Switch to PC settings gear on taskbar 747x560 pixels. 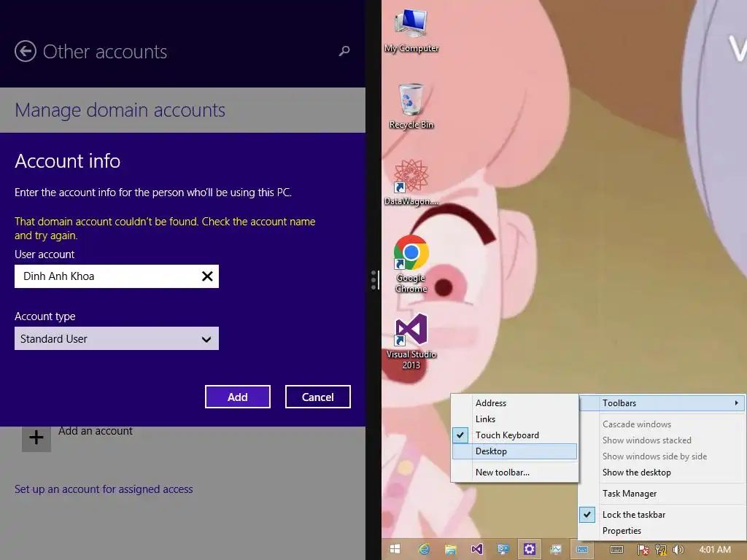coord(530,549)
